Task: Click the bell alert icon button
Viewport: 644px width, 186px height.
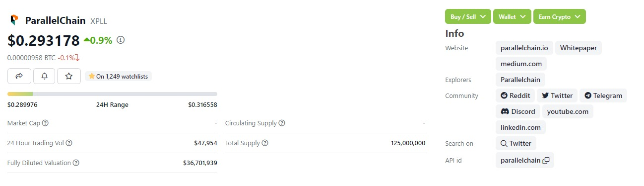Action: (44, 76)
